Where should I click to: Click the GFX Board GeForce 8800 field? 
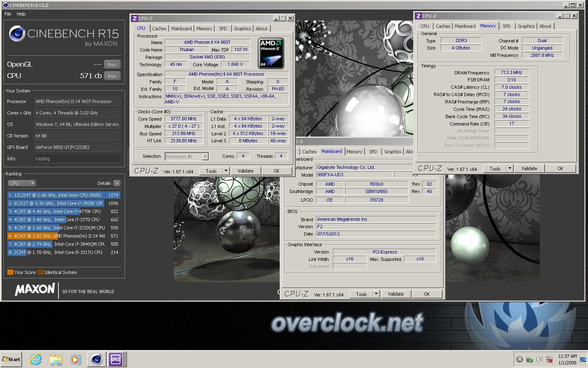tap(77, 147)
